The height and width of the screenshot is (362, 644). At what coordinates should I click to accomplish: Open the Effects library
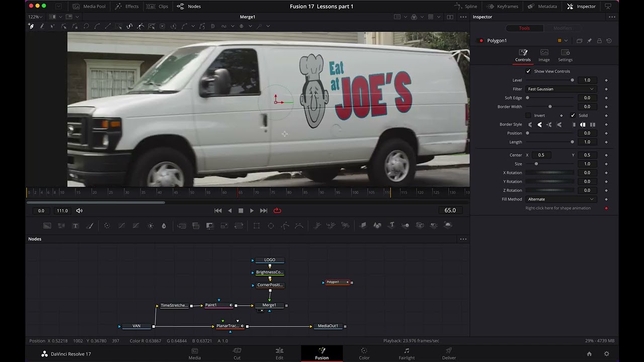127,7
